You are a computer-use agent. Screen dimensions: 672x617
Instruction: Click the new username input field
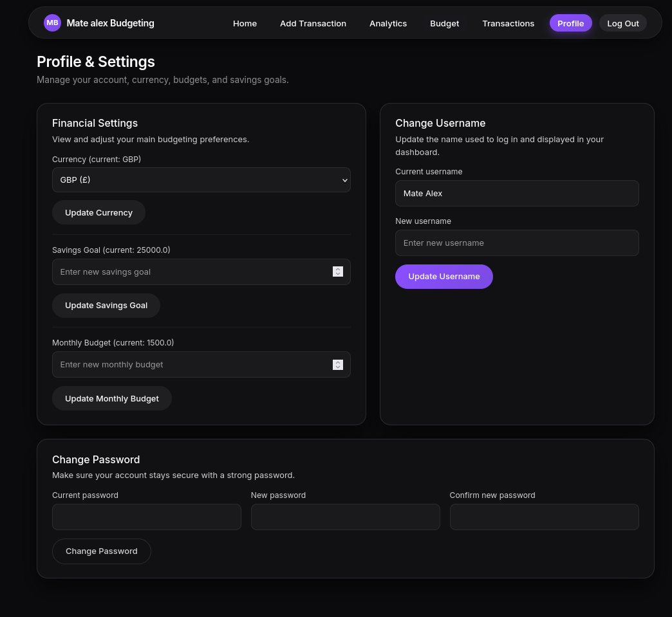tap(517, 243)
